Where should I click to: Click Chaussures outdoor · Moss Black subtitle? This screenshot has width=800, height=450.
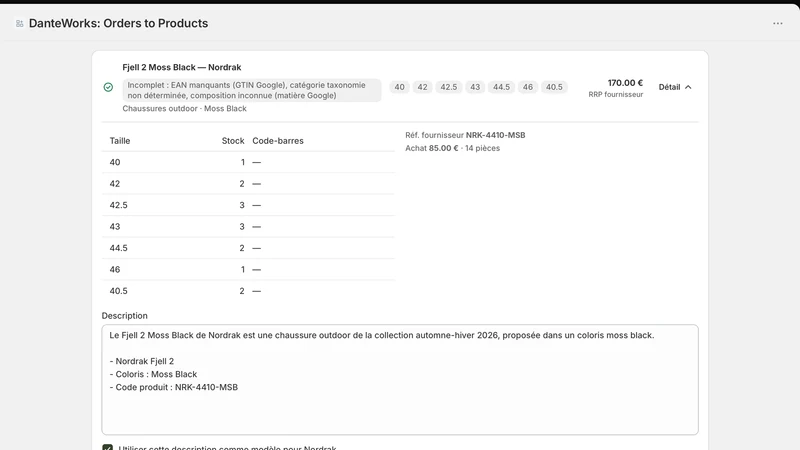[184, 109]
